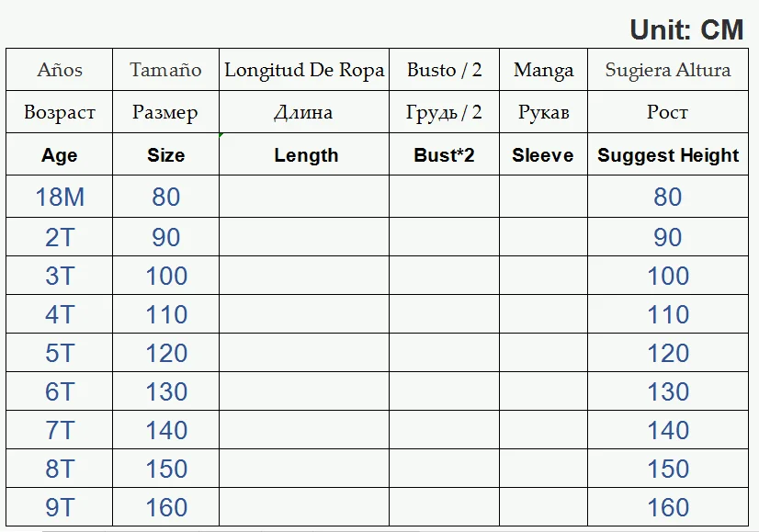
Task: Click the "Unit: CM" label
Action: [x=685, y=29]
